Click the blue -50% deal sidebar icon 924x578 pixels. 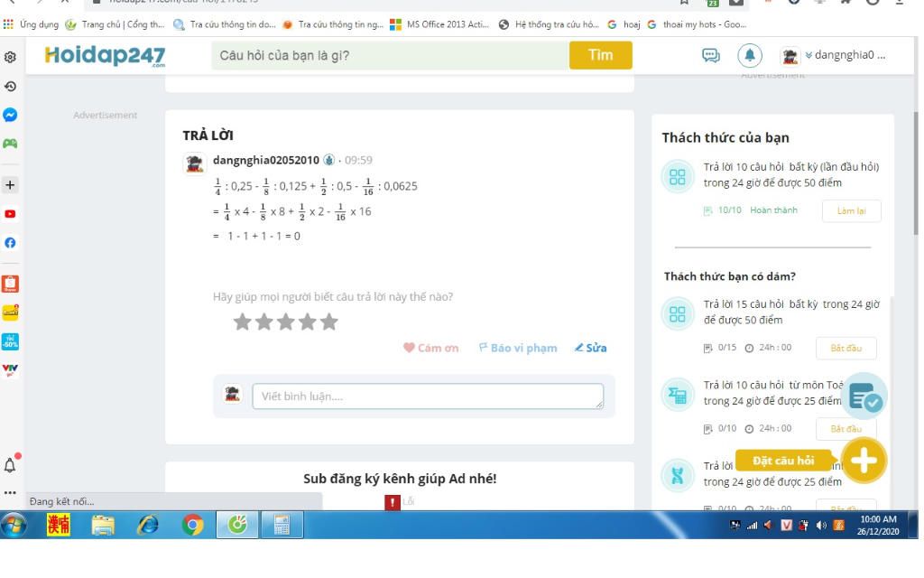[x=10, y=341]
